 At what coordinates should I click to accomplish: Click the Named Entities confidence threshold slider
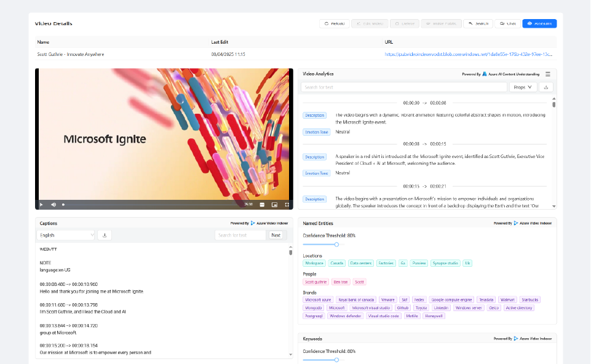click(336, 245)
